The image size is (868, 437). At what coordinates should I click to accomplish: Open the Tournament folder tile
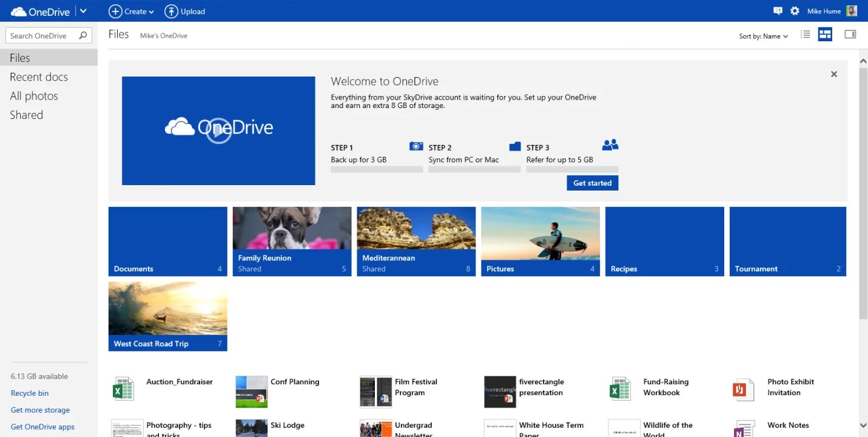(x=788, y=242)
